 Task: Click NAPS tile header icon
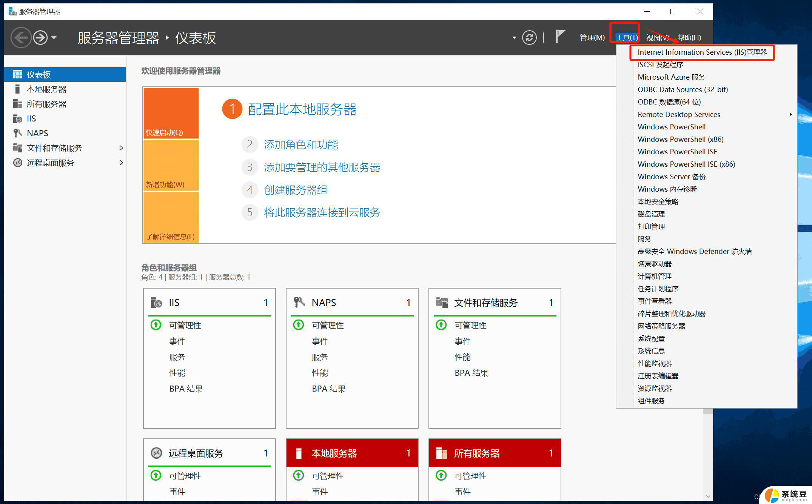click(299, 303)
